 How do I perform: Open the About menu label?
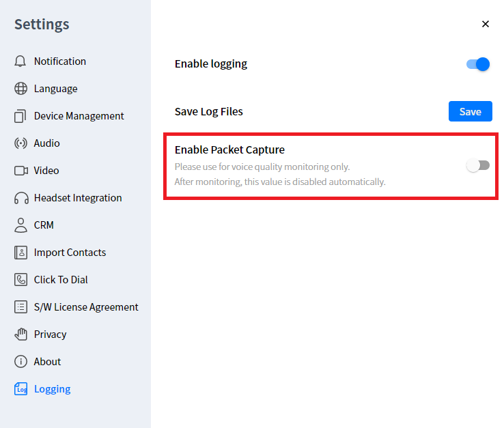tap(48, 362)
